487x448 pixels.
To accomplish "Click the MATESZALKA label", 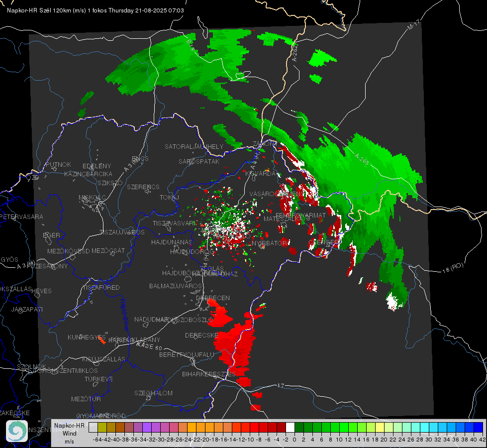I will click(283, 219).
